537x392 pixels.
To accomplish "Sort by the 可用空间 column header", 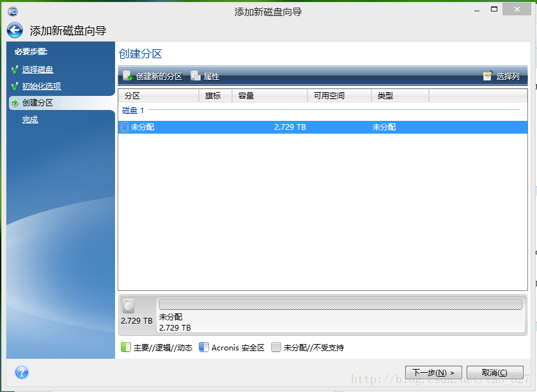I will (x=339, y=95).
